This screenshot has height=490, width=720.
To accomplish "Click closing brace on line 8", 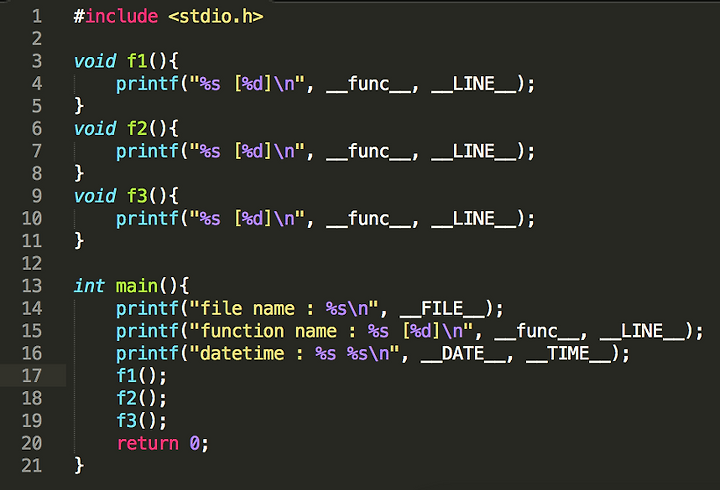I will tap(79, 174).
